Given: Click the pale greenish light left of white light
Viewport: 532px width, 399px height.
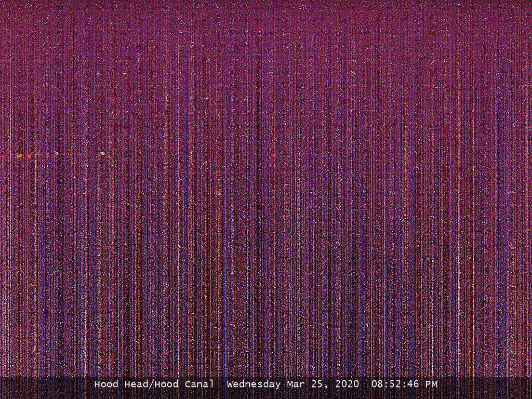Looking at the screenshot, I should [57, 154].
